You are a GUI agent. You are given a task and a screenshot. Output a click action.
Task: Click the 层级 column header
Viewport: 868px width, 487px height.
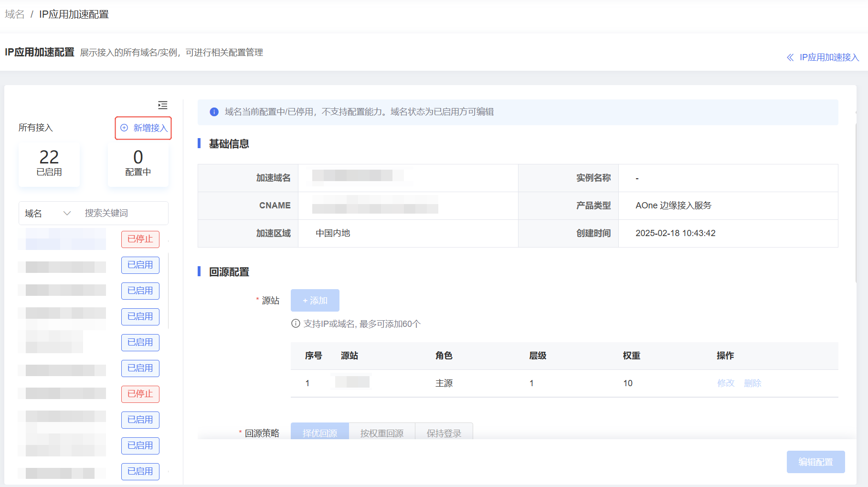[538, 356]
